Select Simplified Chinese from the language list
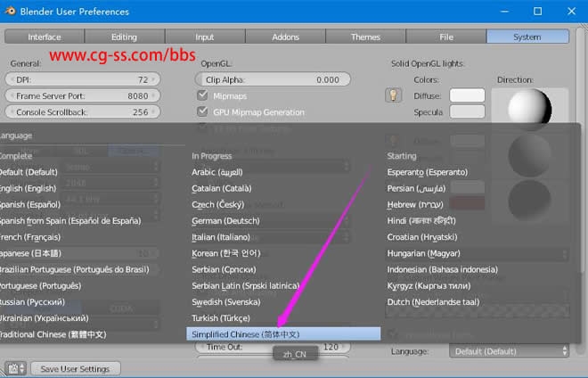This screenshot has height=378, width=588. [x=283, y=334]
